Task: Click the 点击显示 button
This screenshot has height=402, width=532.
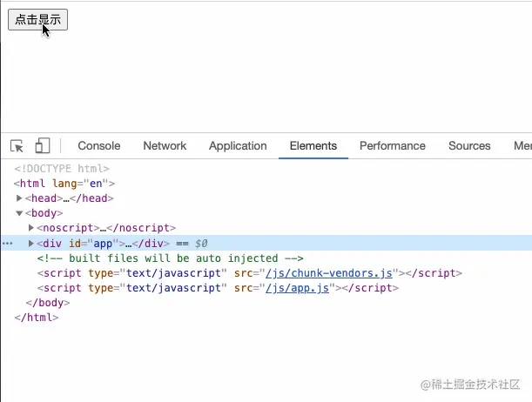Action: pyautogui.click(x=37, y=20)
